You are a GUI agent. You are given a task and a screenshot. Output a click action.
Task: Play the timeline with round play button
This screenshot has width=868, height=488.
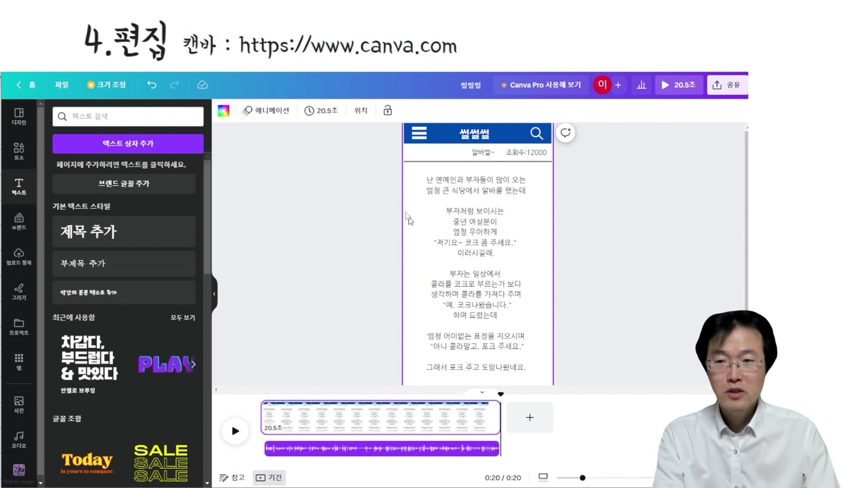235,431
